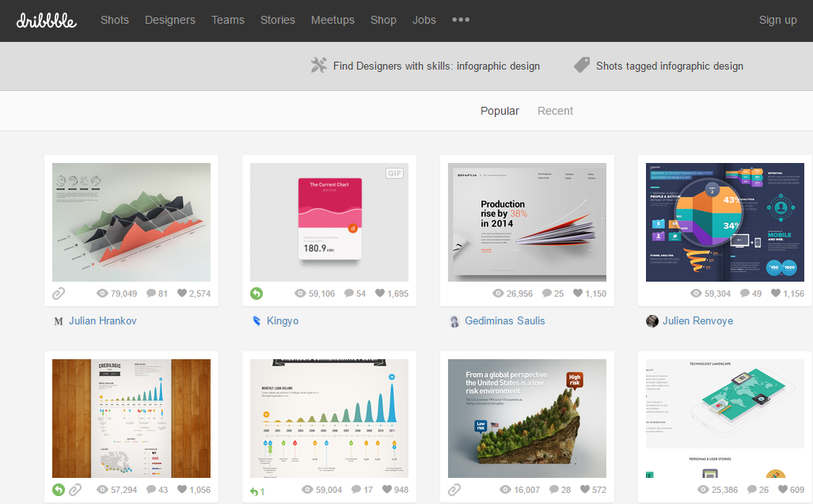Click green rebound icon under Credilogic wood shot
The height and width of the screenshot is (504, 813).
point(59,490)
